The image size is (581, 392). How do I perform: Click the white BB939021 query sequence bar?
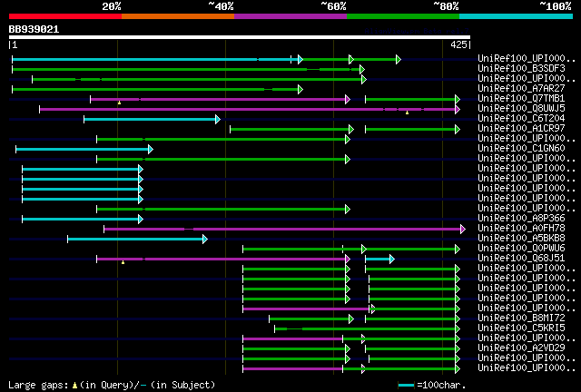pos(240,37)
